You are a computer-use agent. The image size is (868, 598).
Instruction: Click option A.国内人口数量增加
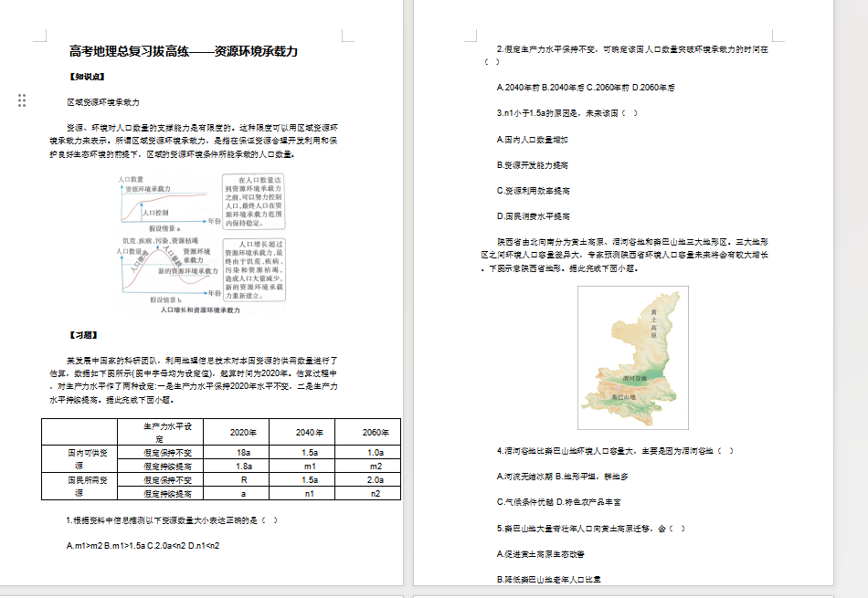point(532,140)
